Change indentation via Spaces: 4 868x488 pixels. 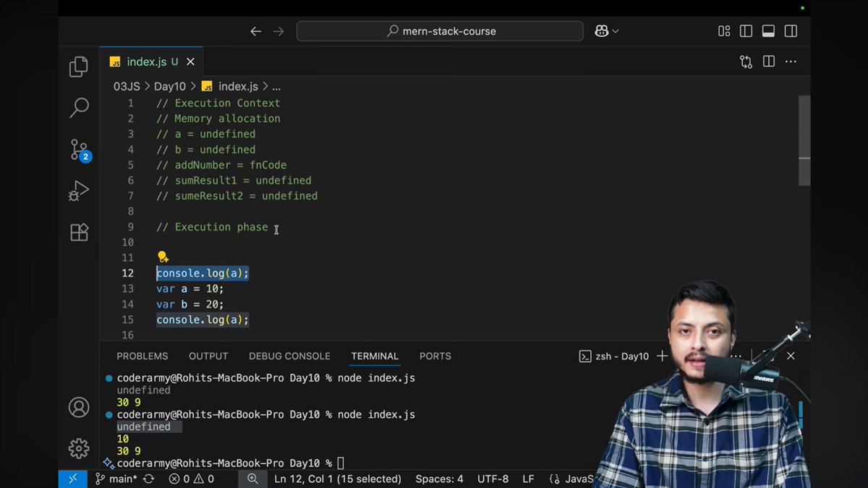click(x=440, y=479)
